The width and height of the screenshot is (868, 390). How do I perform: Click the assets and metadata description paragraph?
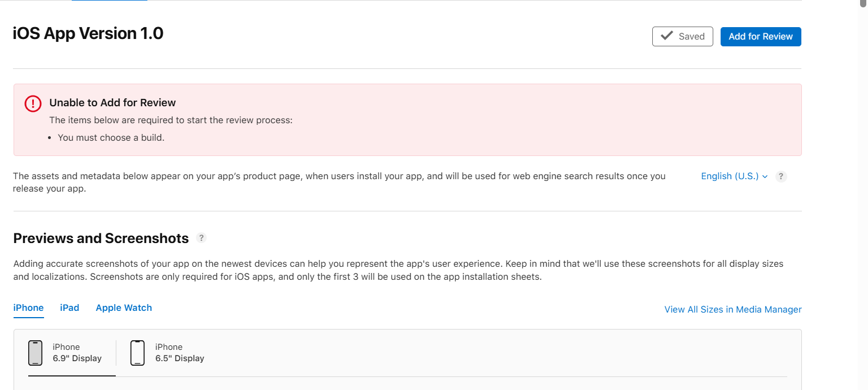[x=339, y=182]
